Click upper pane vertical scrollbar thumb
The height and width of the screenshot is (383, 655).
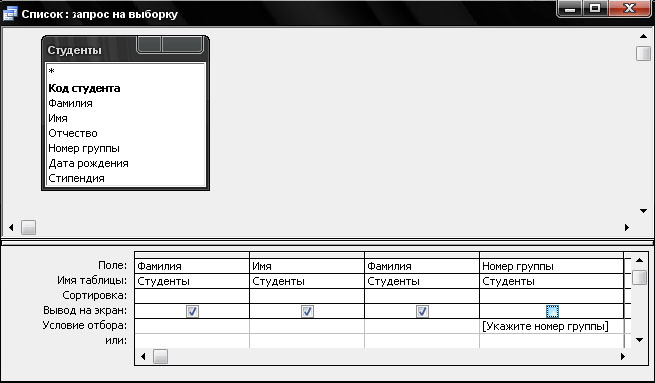tap(643, 53)
